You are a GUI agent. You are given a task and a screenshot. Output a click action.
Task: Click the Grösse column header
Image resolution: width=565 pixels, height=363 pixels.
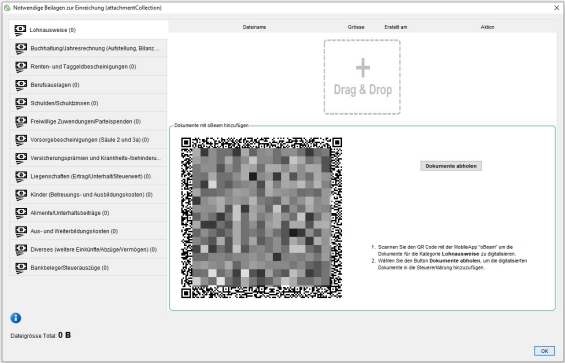356,27
